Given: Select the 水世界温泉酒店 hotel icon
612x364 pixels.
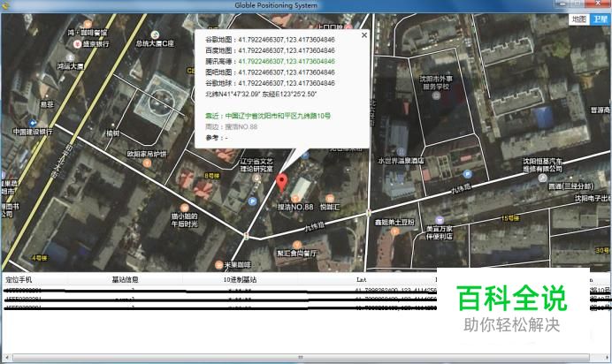Looking at the screenshot, I should point(401,152).
